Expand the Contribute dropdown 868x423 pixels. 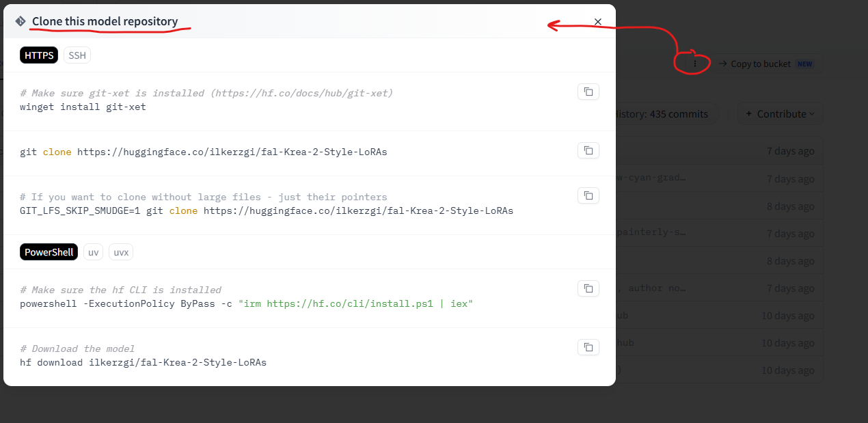(x=779, y=113)
